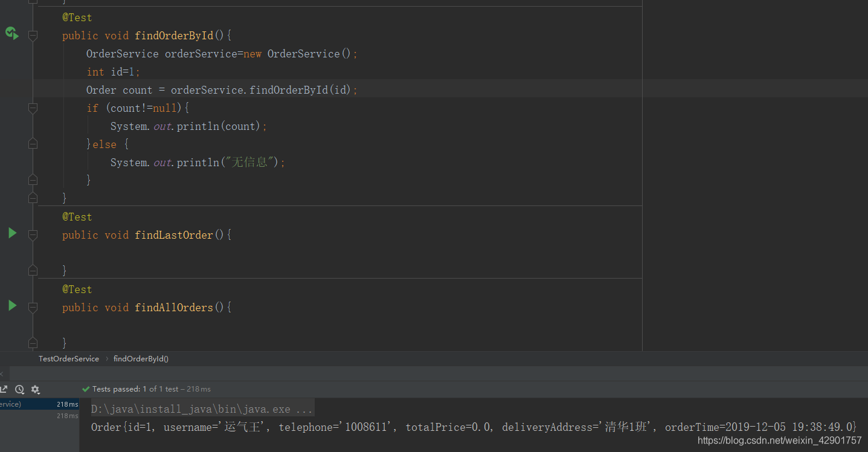Click green checkmark beside Tests passed
The width and height of the screenshot is (868, 452).
click(86, 389)
